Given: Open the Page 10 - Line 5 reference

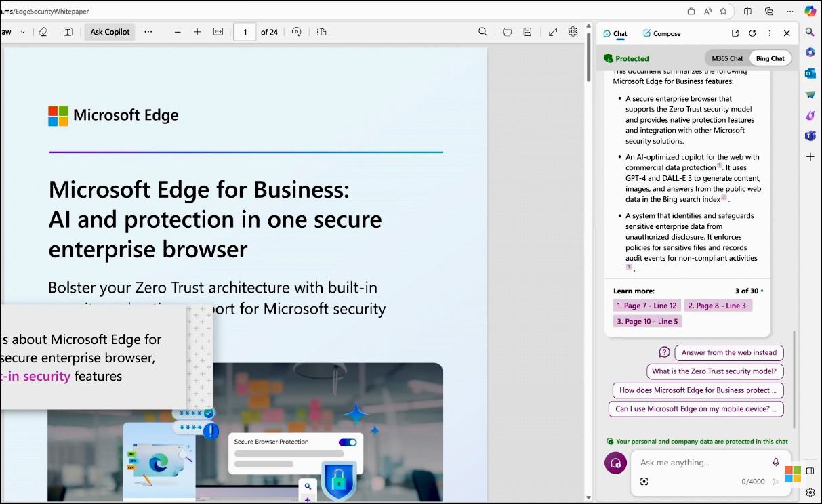Looking at the screenshot, I should pos(647,322).
